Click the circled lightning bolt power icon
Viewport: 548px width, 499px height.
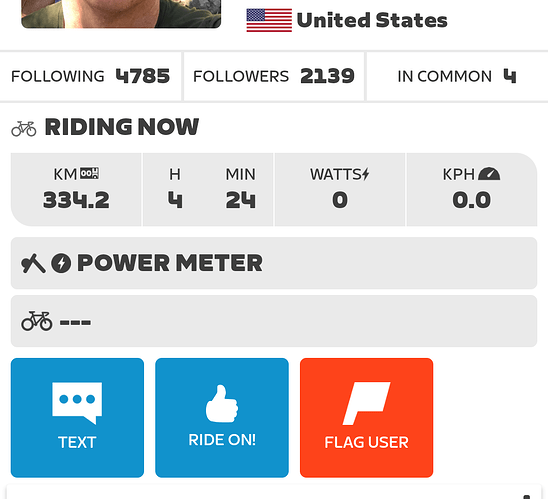(61, 263)
